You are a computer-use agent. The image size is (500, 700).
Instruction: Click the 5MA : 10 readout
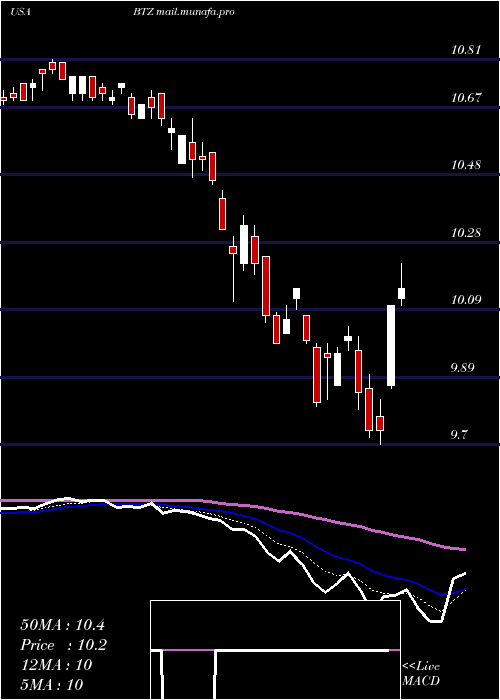click(x=52, y=684)
